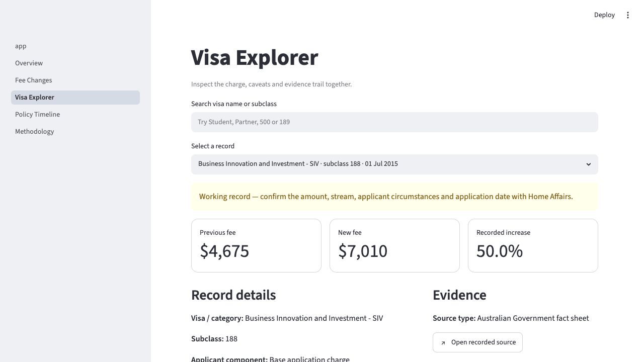
Task: Select Visa Explorer in the sidebar
Action: pos(75,98)
